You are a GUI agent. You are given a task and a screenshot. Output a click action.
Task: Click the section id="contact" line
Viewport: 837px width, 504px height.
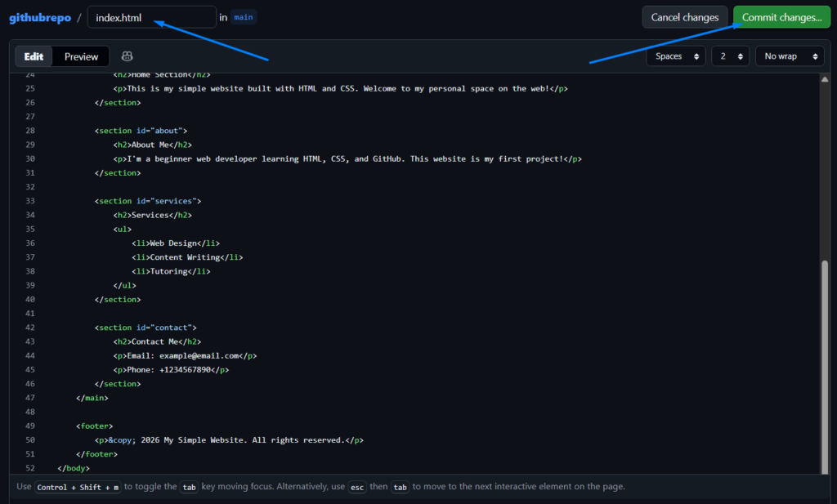(145, 328)
